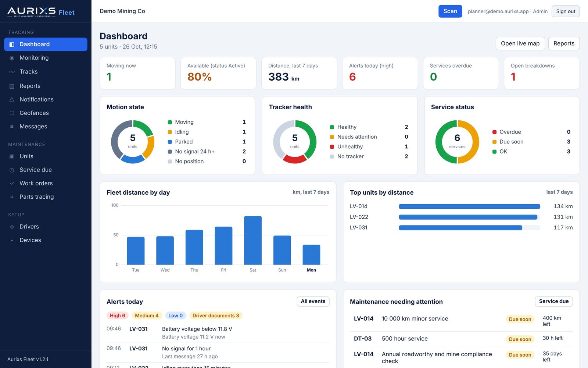588x368 pixels.
Task: Open Monitoring from the sidebar
Action: pyautogui.click(x=46, y=58)
